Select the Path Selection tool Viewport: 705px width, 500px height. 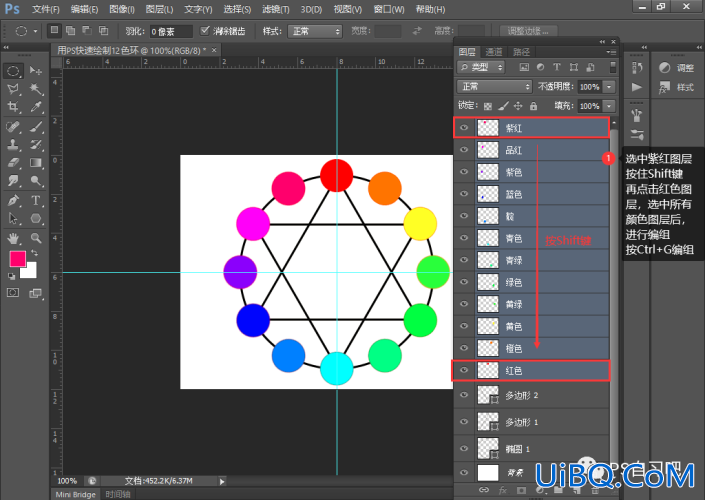tap(13, 219)
